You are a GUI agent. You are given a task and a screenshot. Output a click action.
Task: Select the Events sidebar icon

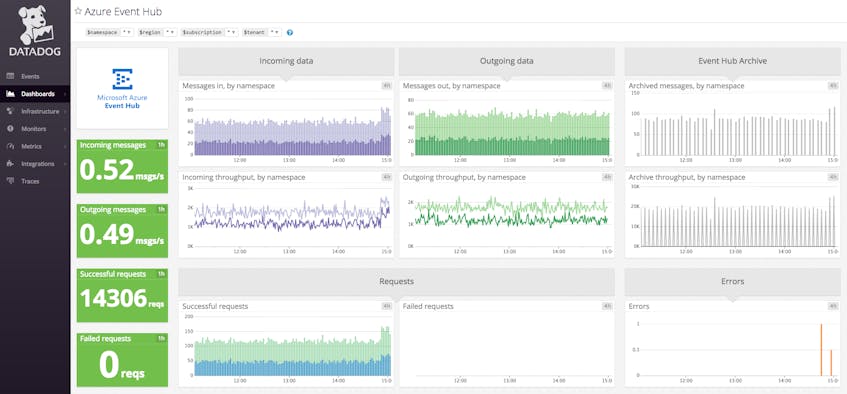(10, 76)
